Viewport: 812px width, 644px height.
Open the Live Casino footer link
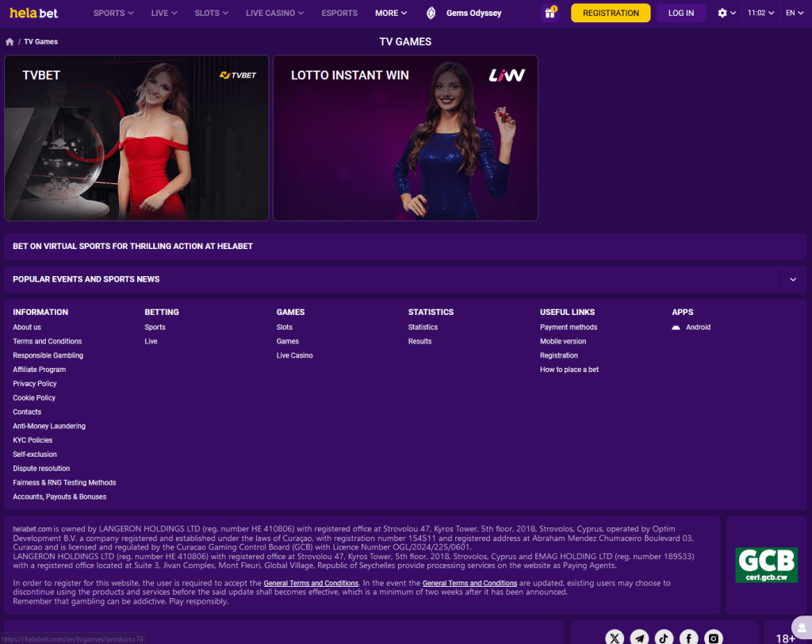pos(295,355)
